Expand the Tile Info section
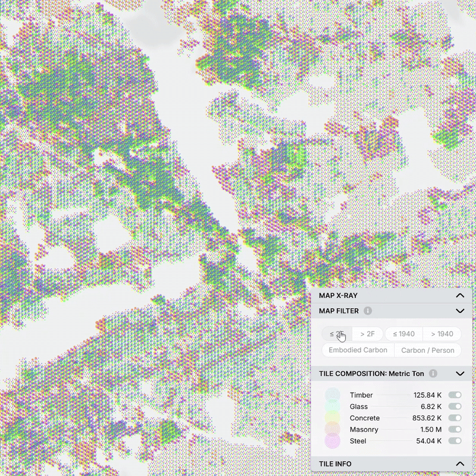Image resolution: width=476 pixels, height=476 pixels. pyautogui.click(x=459, y=464)
